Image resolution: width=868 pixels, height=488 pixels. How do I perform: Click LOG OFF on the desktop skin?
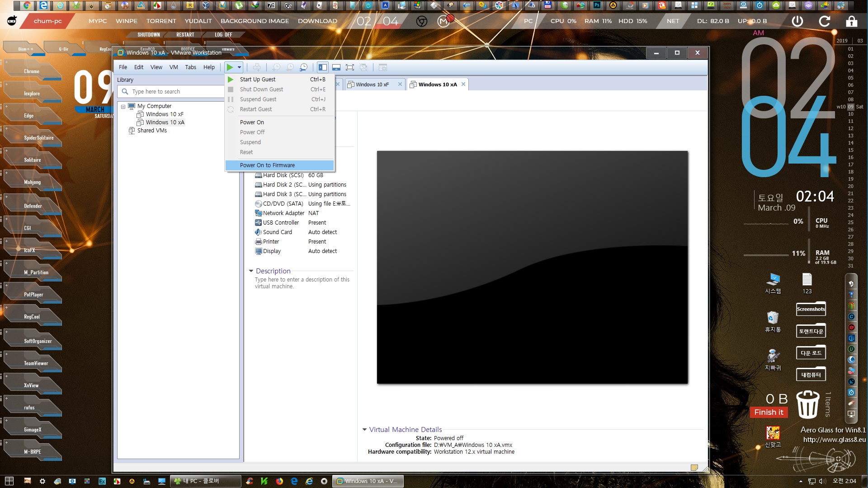(x=223, y=35)
